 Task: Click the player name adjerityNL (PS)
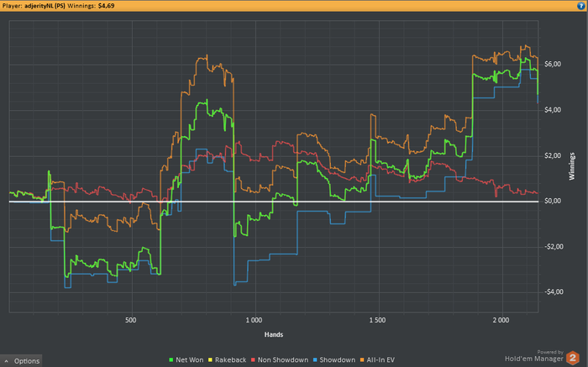[x=45, y=6]
